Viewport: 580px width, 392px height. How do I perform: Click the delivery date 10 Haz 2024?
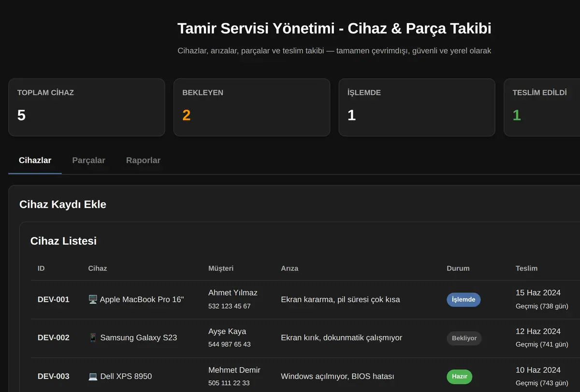(538, 370)
